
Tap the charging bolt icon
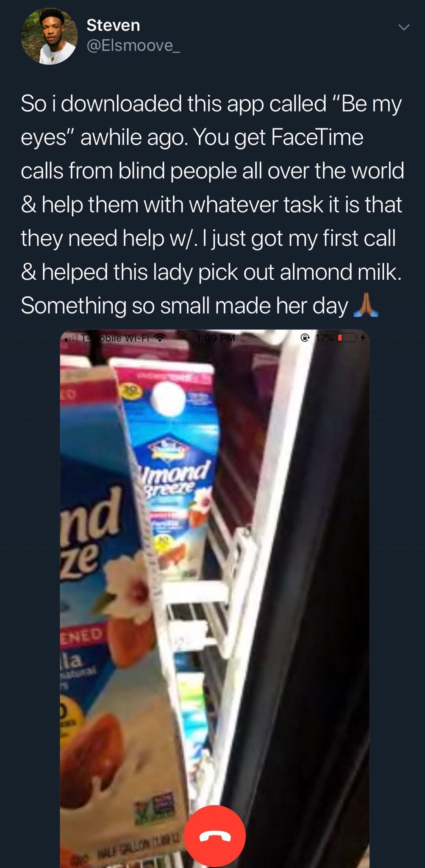point(362,338)
